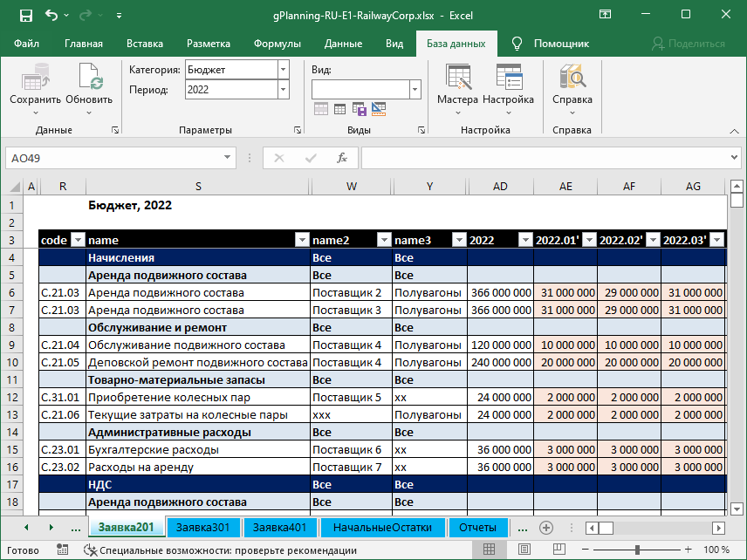This screenshot has width=747, height=560.
Task: Open the Вставка ribbon tab
Action: (145, 44)
